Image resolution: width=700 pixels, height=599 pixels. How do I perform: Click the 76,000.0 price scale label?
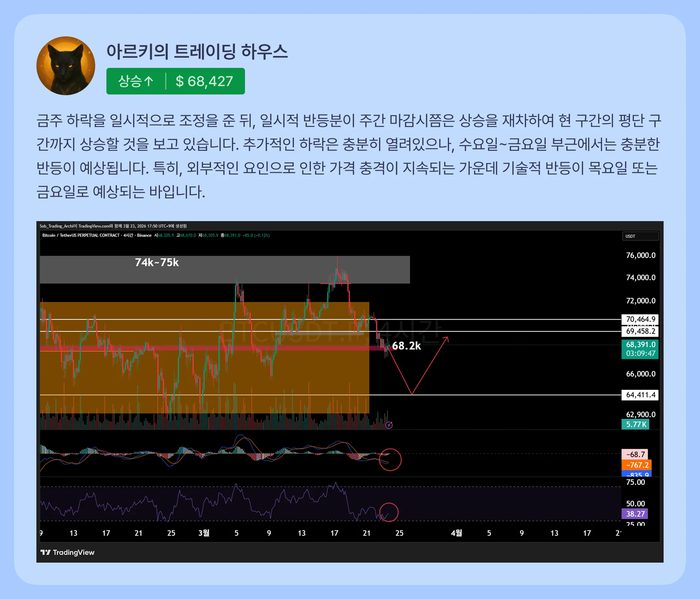pos(640,255)
